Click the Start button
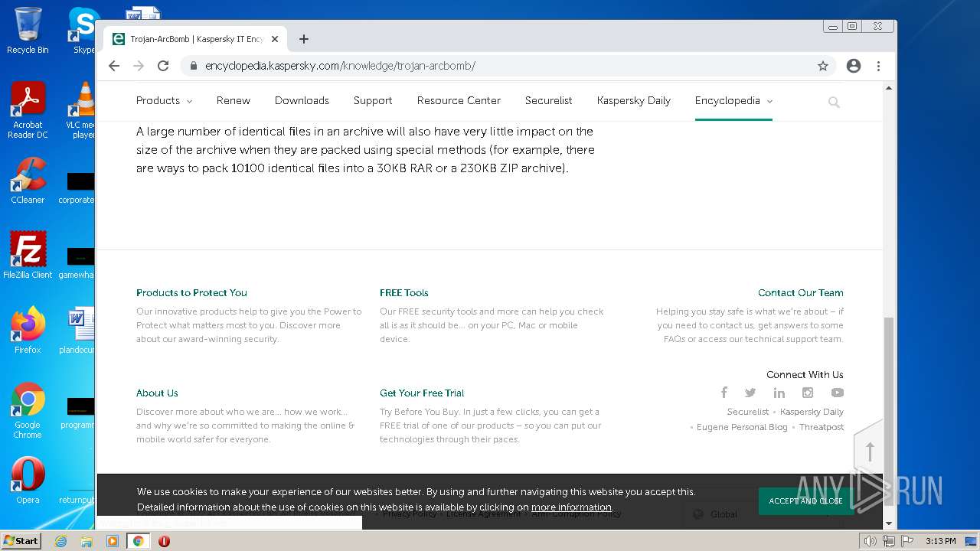Screen dimensions: 980x551 click(21, 541)
